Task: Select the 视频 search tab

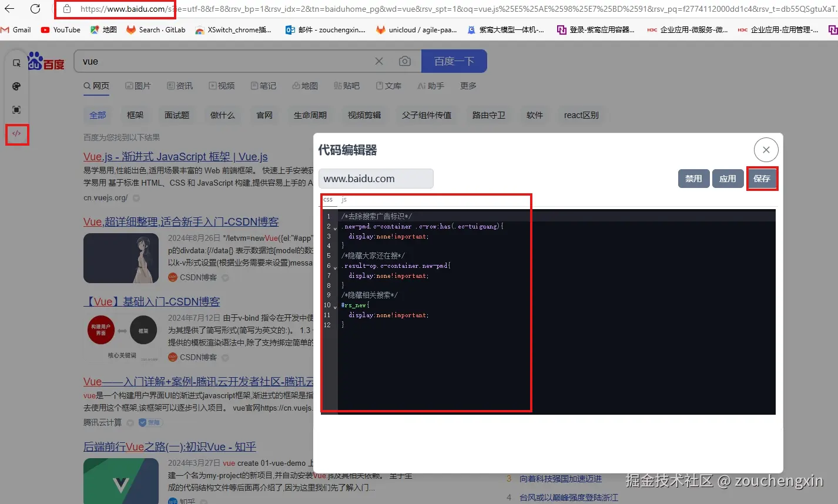Action: 222,86
